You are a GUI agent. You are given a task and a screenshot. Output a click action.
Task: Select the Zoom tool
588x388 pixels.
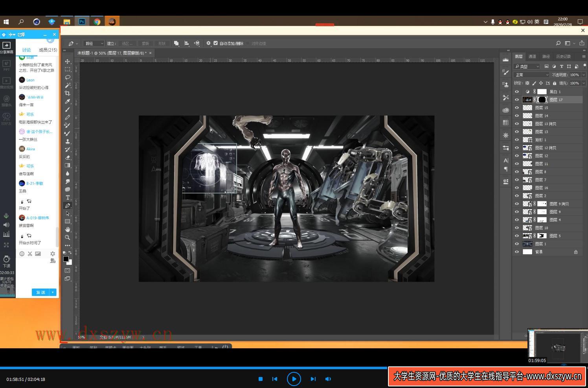click(x=68, y=237)
